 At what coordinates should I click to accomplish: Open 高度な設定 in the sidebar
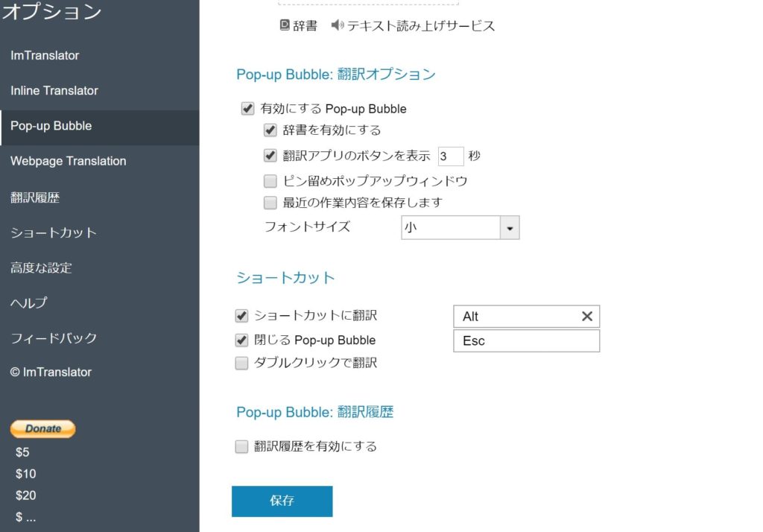point(41,267)
